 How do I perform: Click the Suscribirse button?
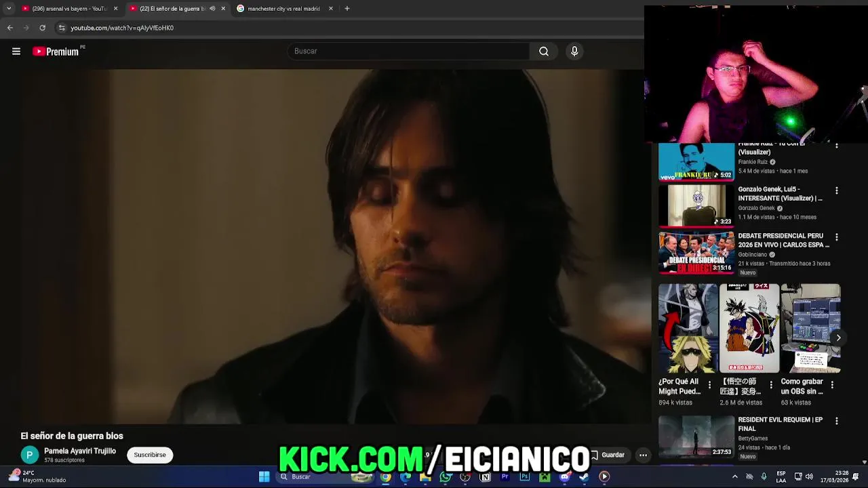[150, 455]
